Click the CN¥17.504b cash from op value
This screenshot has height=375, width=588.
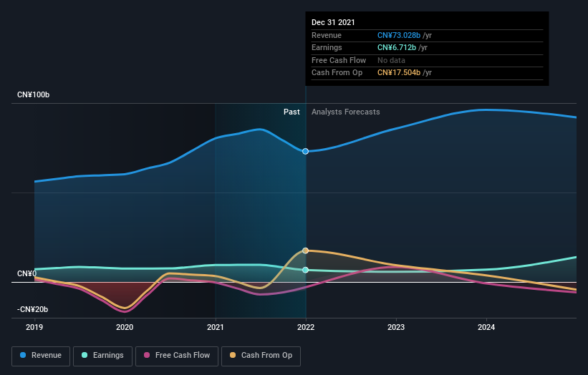399,73
